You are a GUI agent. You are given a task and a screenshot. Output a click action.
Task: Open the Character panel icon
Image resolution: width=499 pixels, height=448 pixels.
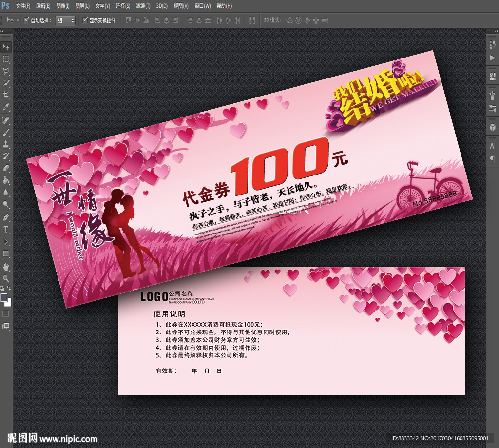(x=493, y=146)
